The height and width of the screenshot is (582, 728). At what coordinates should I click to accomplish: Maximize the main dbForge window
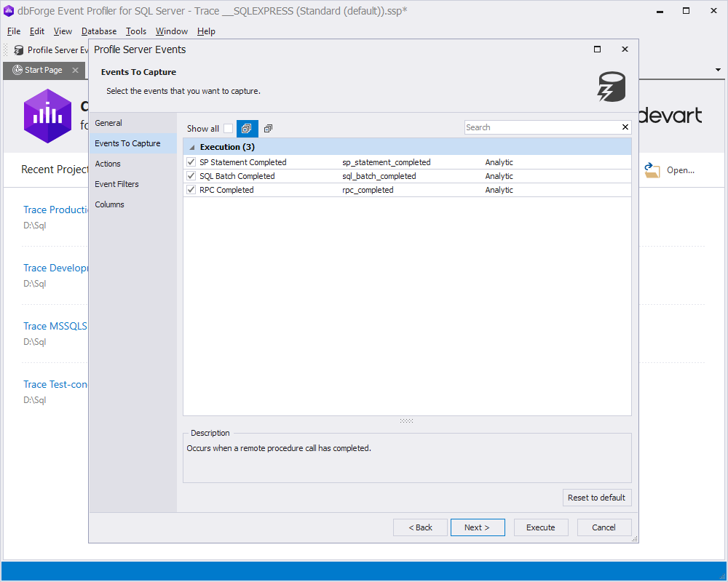pyautogui.click(x=687, y=11)
